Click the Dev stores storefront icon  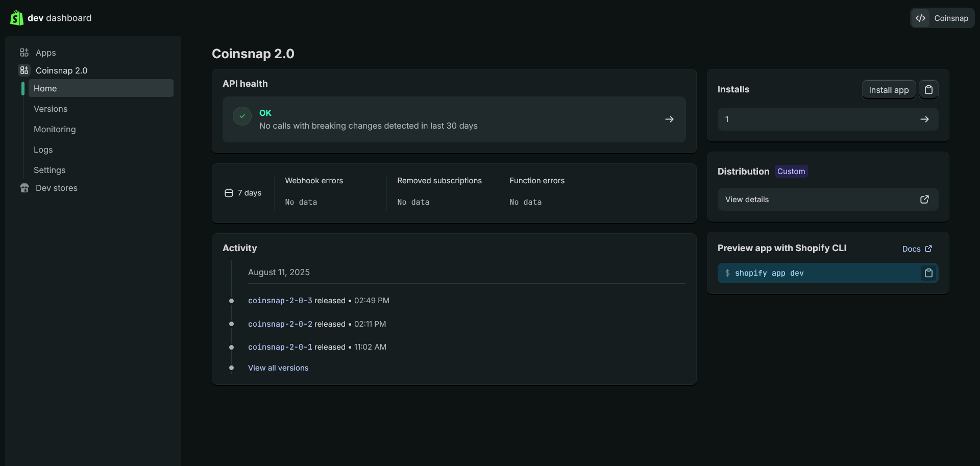tap(24, 188)
